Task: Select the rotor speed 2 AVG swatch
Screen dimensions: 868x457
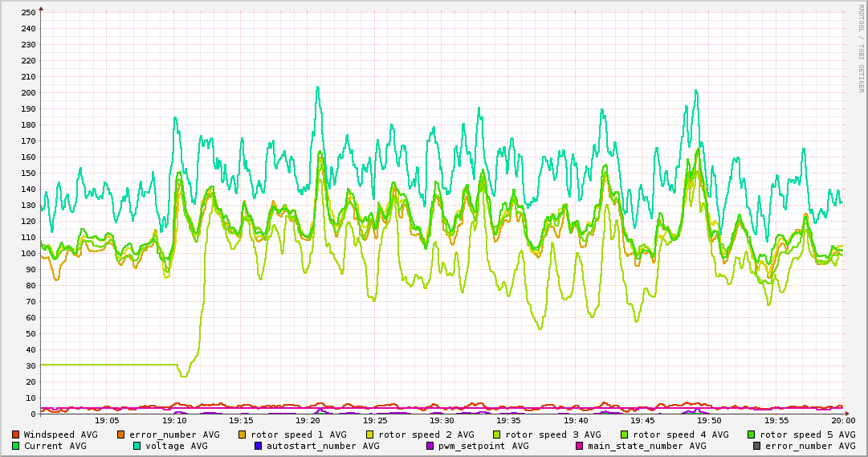Action: [x=369, y=435]
